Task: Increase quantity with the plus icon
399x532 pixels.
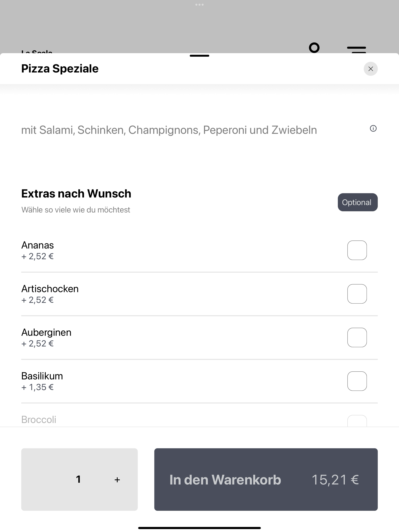Action: [117, 480]
